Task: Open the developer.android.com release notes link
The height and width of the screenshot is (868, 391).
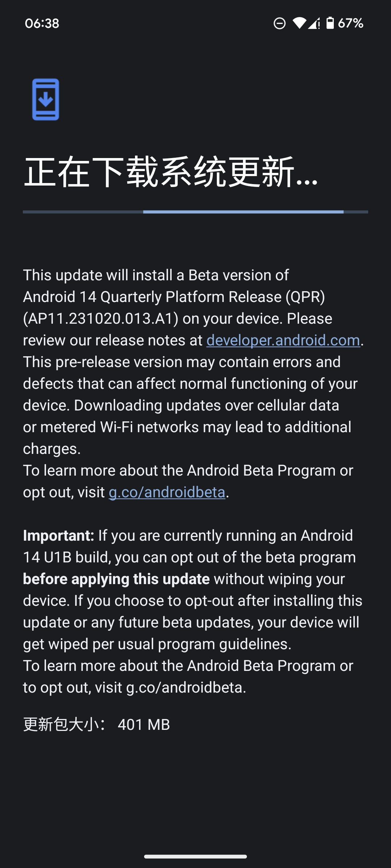Action: (282, 340)
